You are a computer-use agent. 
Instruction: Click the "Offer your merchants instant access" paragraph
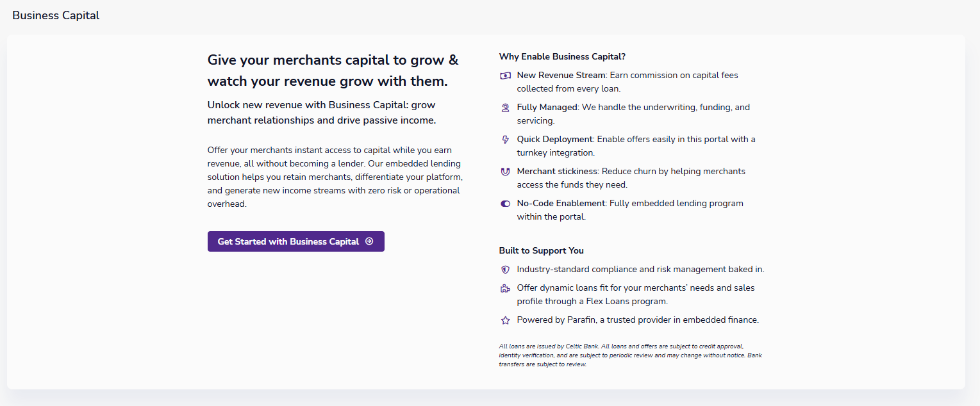coord(335,177)
